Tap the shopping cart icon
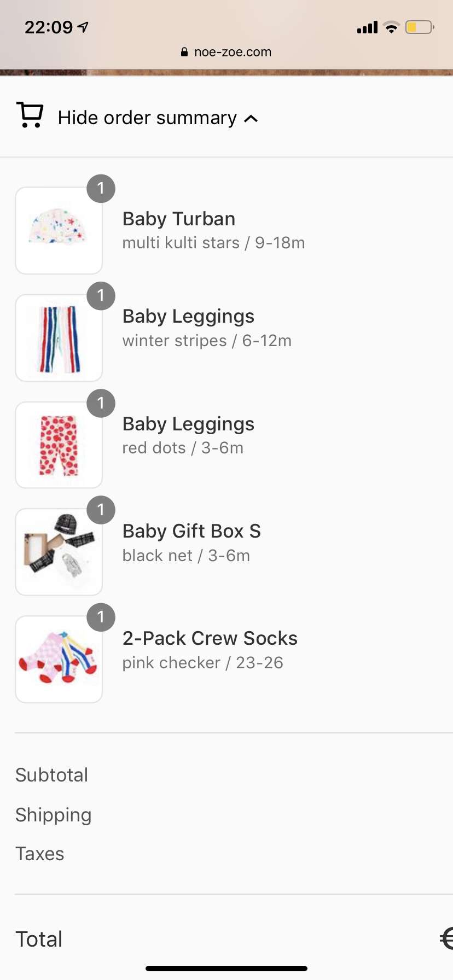Image resolution: width=453 pixels, height=980 pixels. pyautogui.click(x=30, y=115)
